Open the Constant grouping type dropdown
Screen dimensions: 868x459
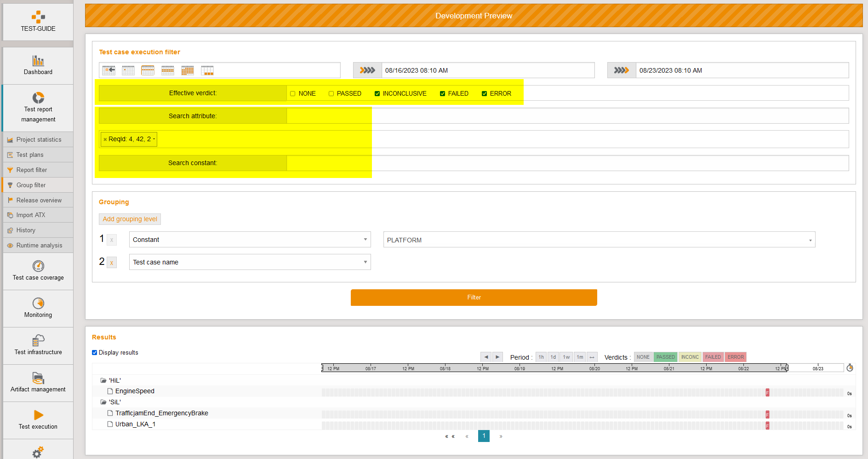click(250, 240)
